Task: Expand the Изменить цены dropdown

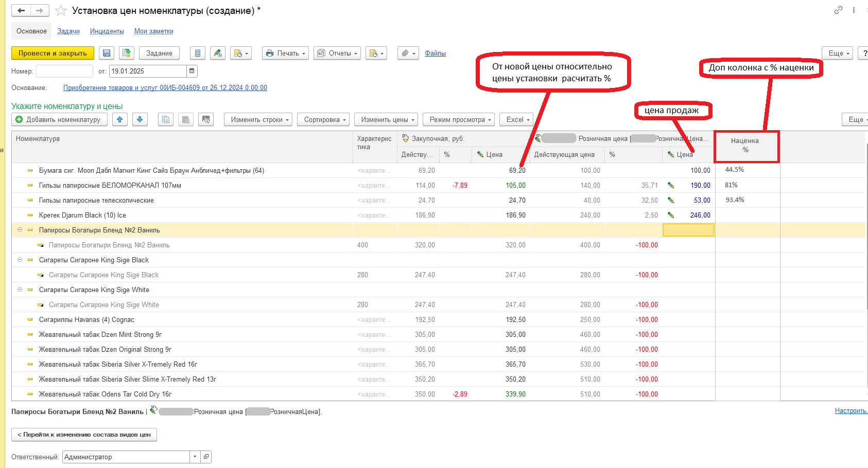Action: coord(388,119)
